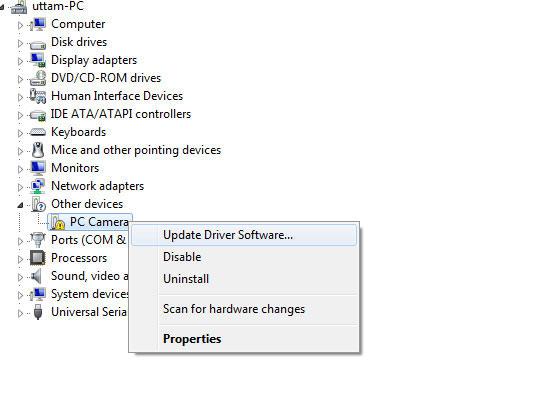Expand the System devices node arrow
Screen dimensions: 550x401
click(20, 295)
